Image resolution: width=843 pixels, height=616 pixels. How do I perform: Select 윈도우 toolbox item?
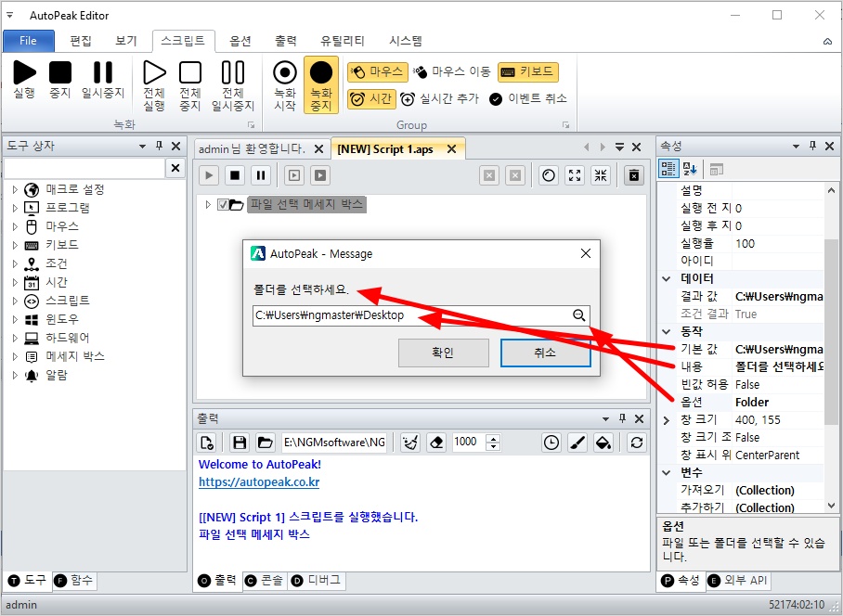point(62,319)
